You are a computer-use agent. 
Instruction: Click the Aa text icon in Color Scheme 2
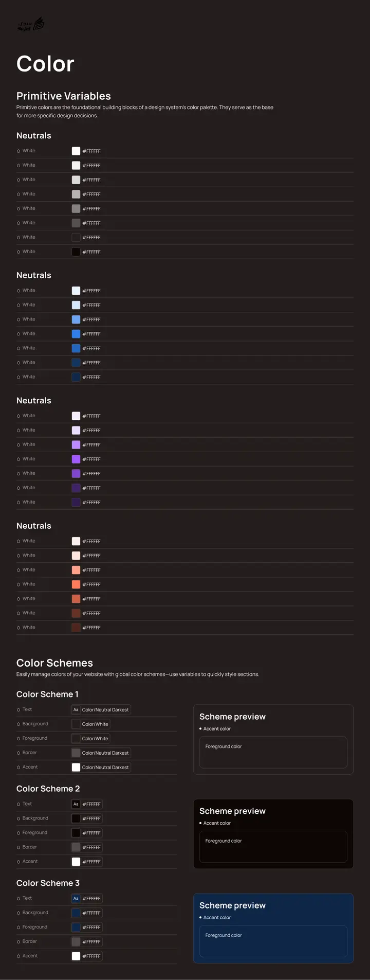[76, 804]
